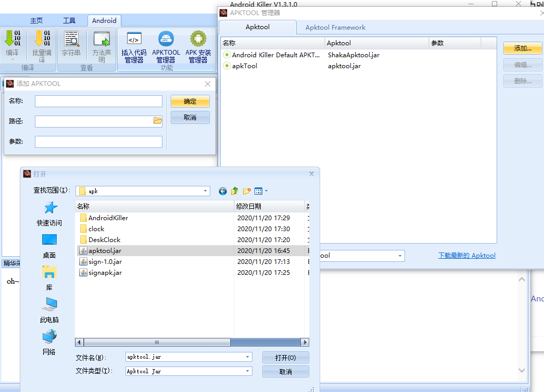Click the horizontal scrollbar in file list
Image resolution: width=544 pixels, height=392 pixels.
(x=157, y=343)
